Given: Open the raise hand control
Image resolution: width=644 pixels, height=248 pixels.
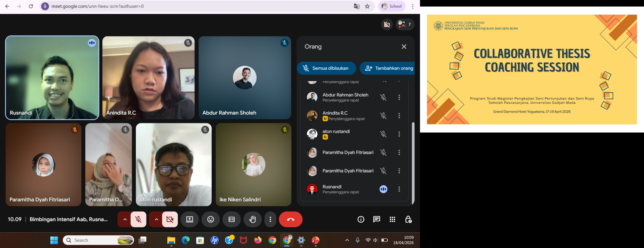Looking at the screenshot, I should (252, 219).
